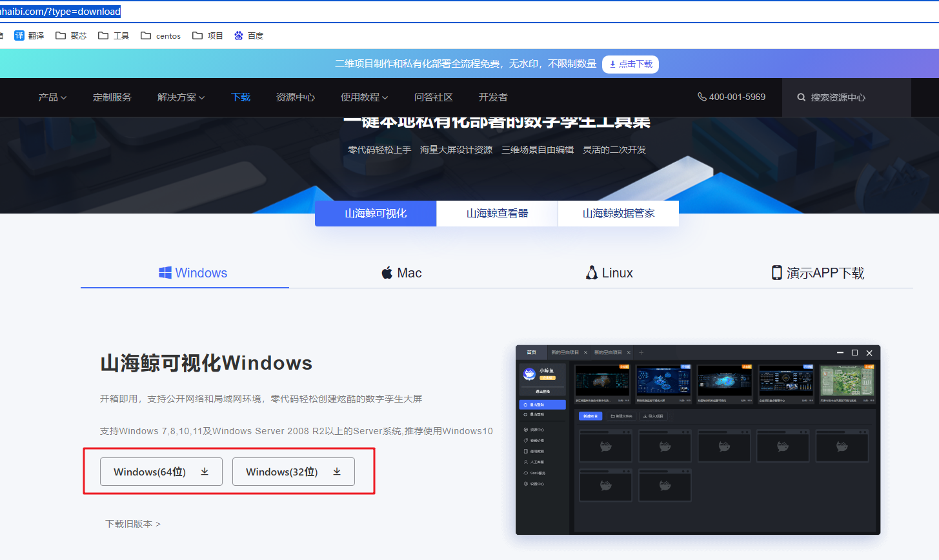Select the 山海鲸可视化 product tab
The height and width of the screenshot is (560, 939).
click(376, 214)
